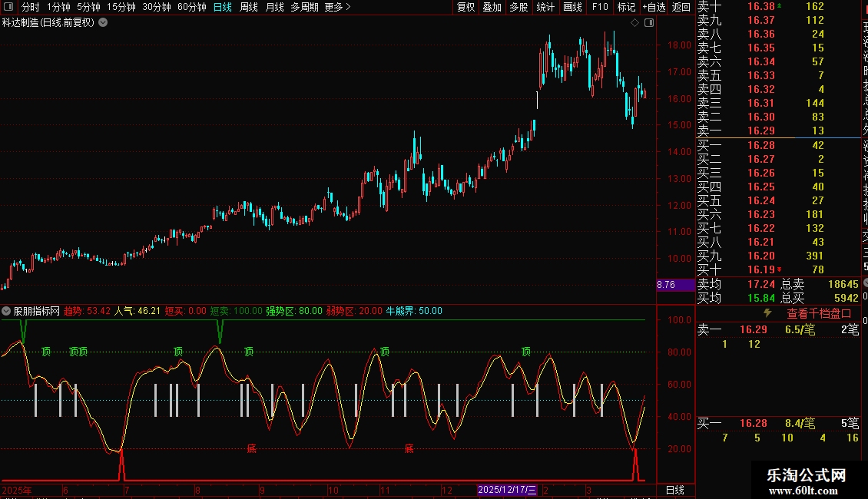The height and width of the screenshot is (499, 868).
Task: Select the 15分钟 period tab
Action: (x=121, y=7)
